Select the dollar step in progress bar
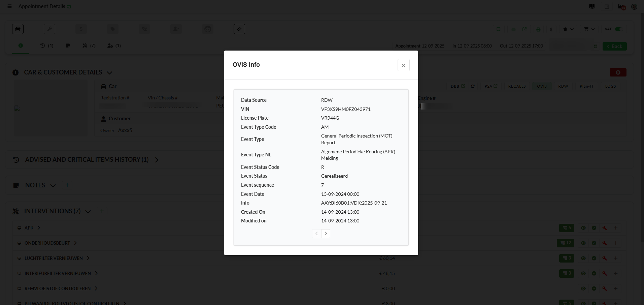Image resolution: width=644 pixels, height=305 pixels. pyautogui.click(x=81, y=29)
